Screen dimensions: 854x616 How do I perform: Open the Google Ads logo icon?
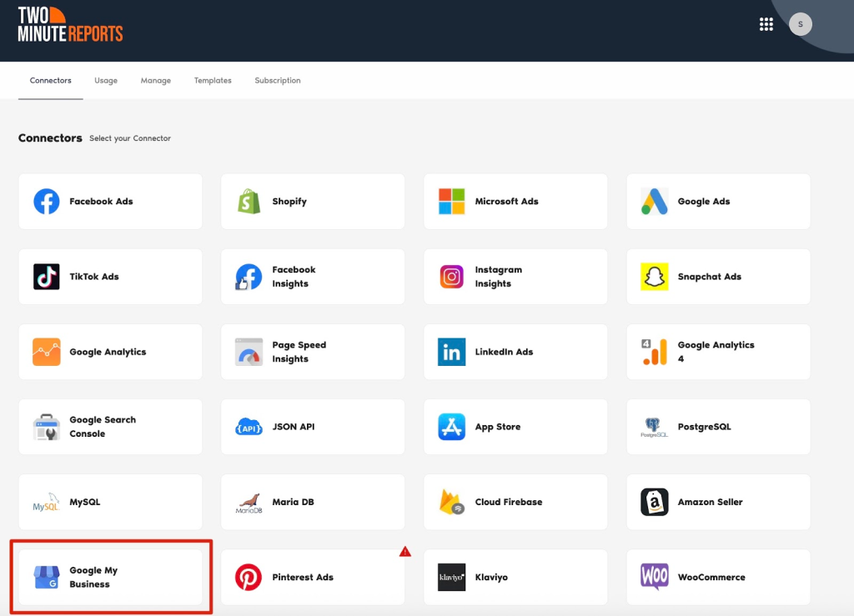(654, 202)
